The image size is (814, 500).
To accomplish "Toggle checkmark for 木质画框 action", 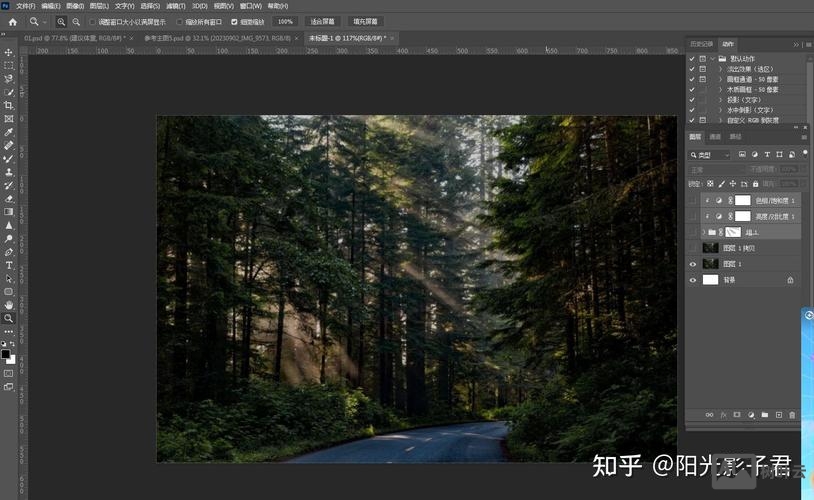I will click(691, 89).
